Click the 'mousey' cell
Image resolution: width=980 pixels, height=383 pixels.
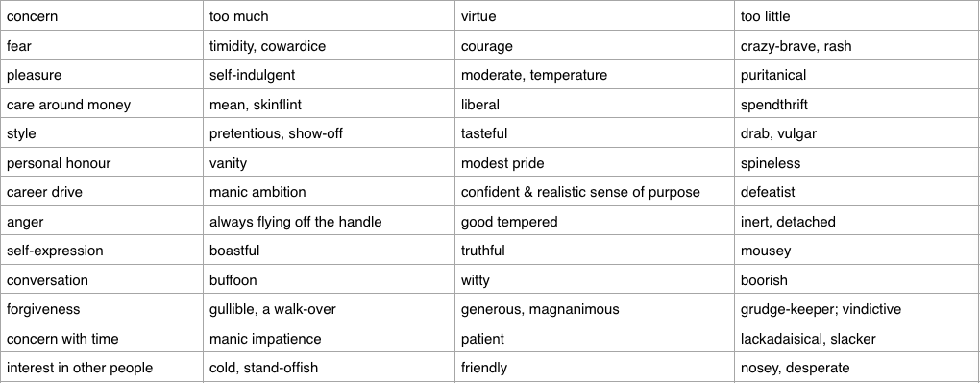[857, 251]
